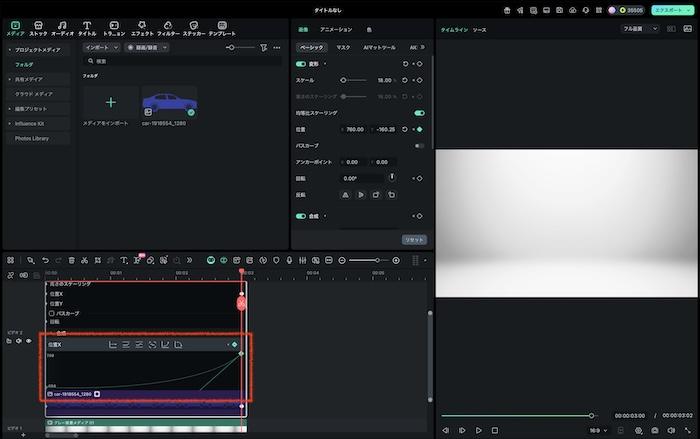Click the メディアをインポート plus tile
Screen dimensions: 700x439
pyautogui.click(x=110, y=103)
